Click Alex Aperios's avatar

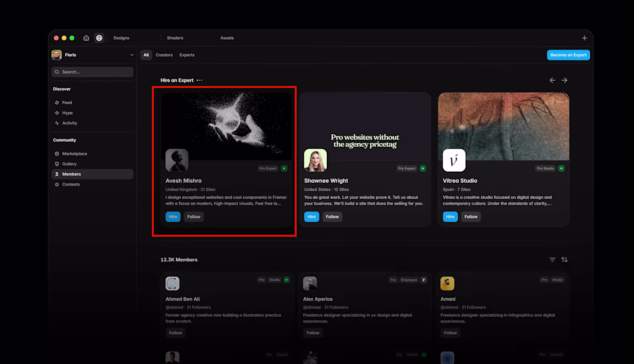[x=310, y=283]
